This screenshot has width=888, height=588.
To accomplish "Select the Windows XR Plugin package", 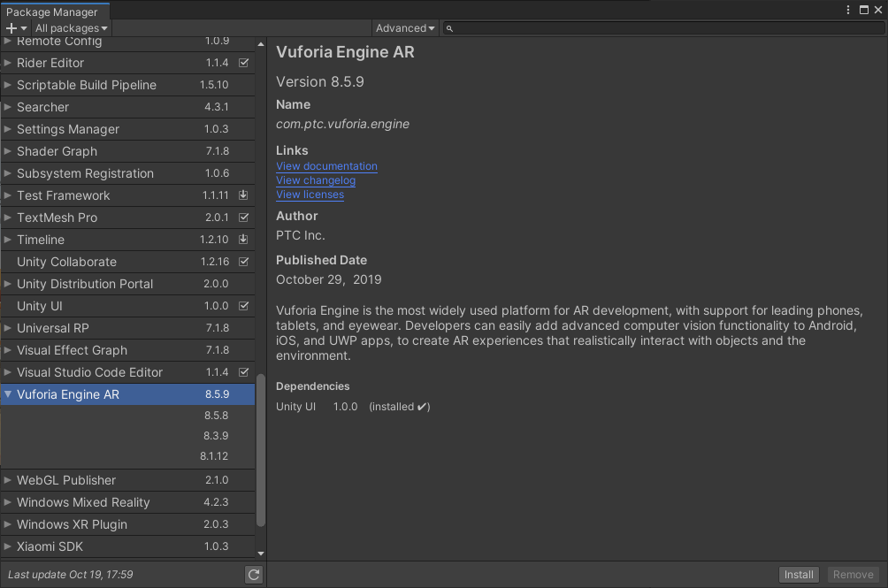I will tap(128, 524).
